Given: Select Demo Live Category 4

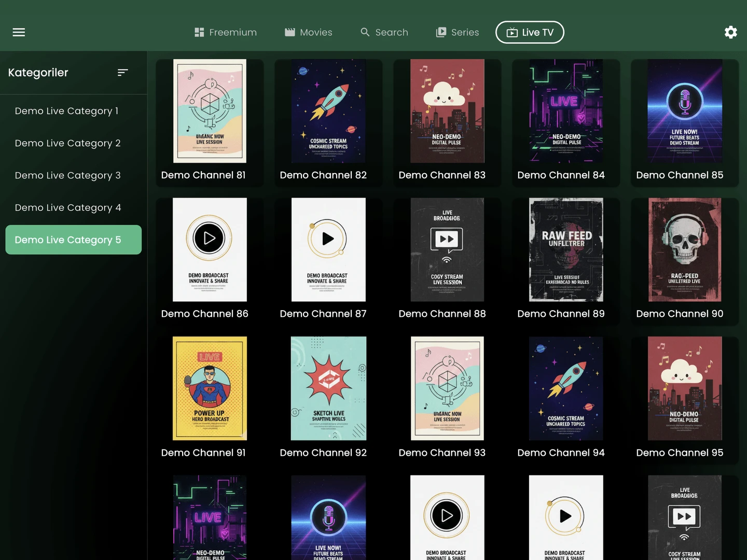Looking at the screenshot, I should [x=74, y=207].
